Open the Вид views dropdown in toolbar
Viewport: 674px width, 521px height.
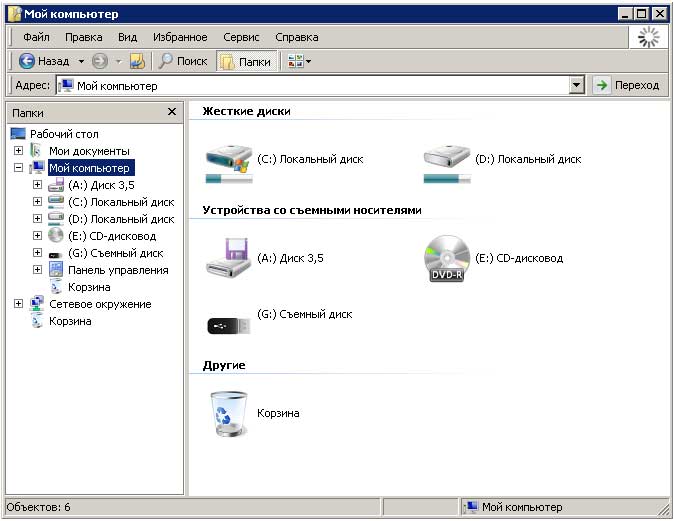point(300,61)
